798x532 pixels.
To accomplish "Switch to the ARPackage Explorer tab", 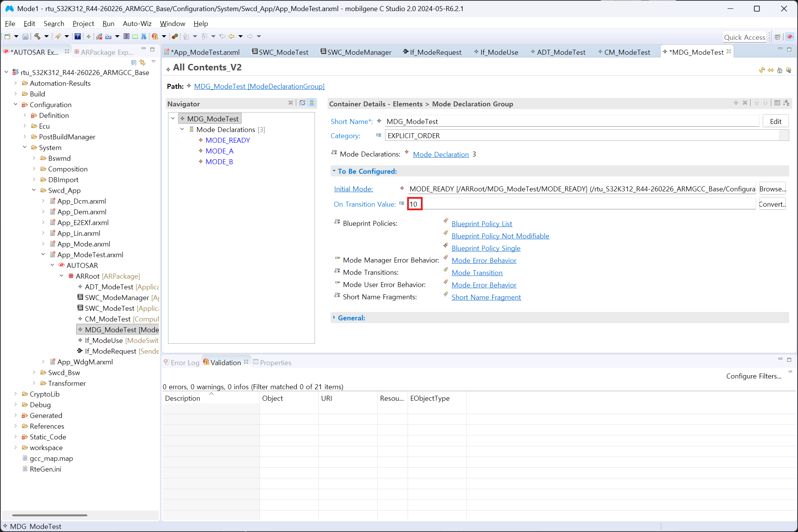I will pos(104,52).
